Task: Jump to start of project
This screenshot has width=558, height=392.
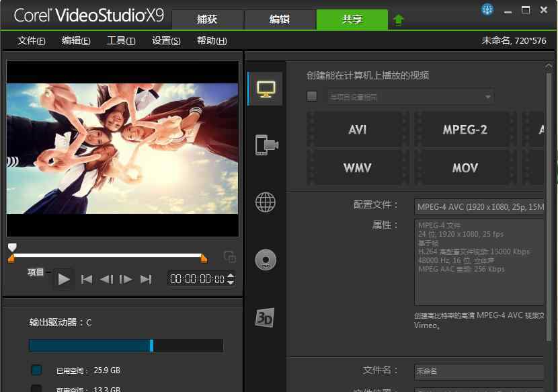Action: (87, 280)
